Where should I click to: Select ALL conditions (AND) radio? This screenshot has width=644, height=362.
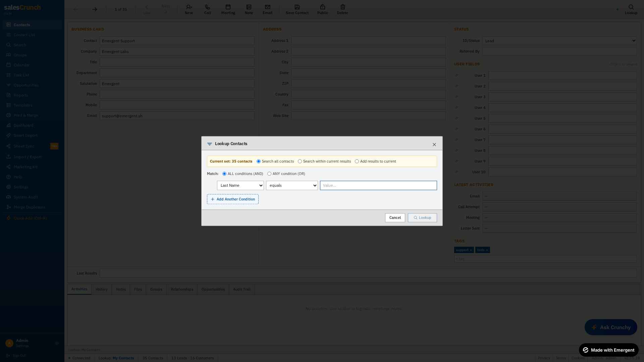point(224,174)
